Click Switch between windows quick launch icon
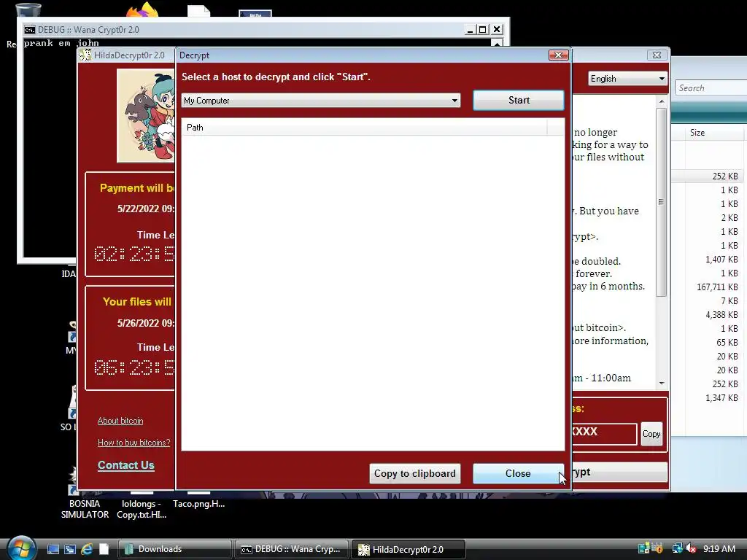Viewport: 747px width, 560px height. pos(69,549)
